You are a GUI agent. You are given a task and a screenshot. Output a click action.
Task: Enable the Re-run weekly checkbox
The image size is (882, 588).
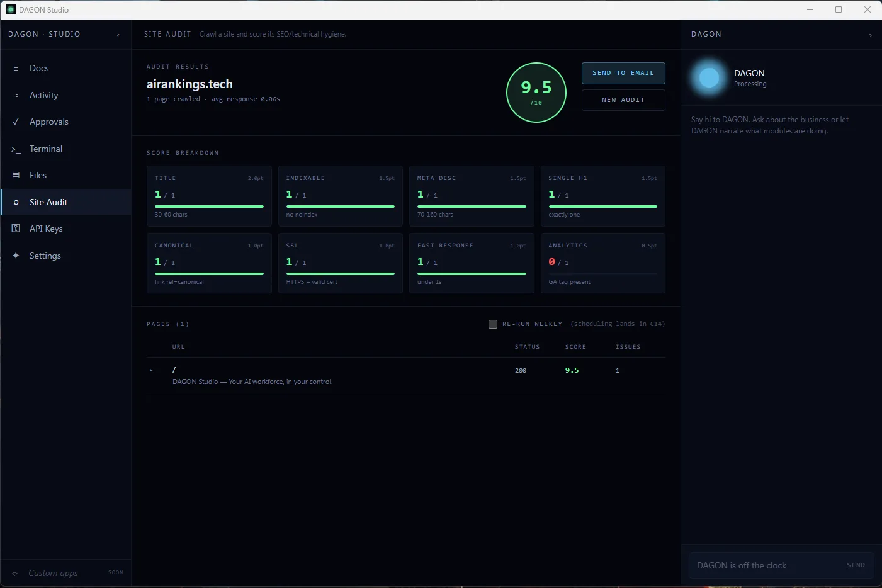[493, 324]
